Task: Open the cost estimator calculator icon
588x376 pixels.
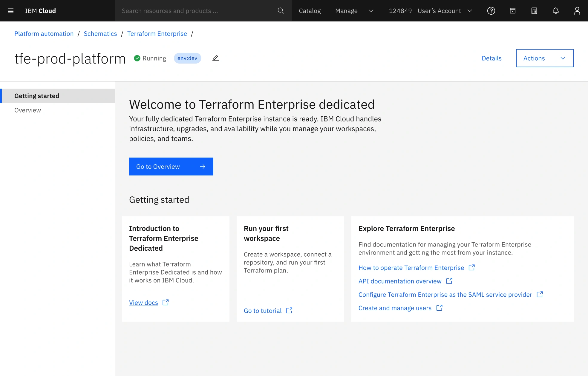Action: pyautogui.click(x=534, y=11)
